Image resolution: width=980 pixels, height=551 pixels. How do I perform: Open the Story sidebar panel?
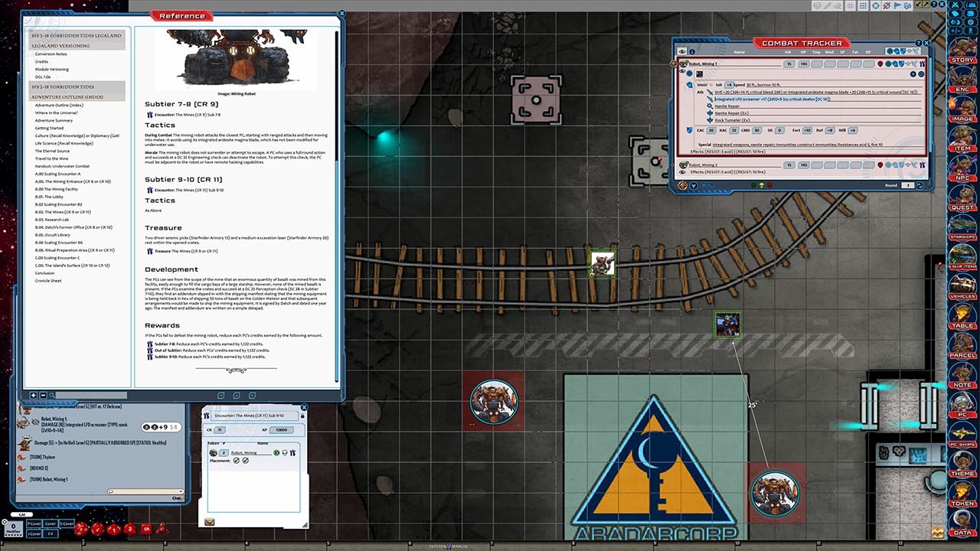962,54
